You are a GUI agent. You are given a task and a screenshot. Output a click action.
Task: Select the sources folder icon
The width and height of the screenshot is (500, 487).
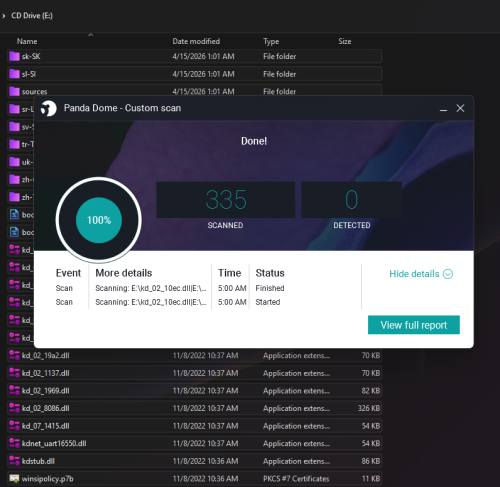14,91
